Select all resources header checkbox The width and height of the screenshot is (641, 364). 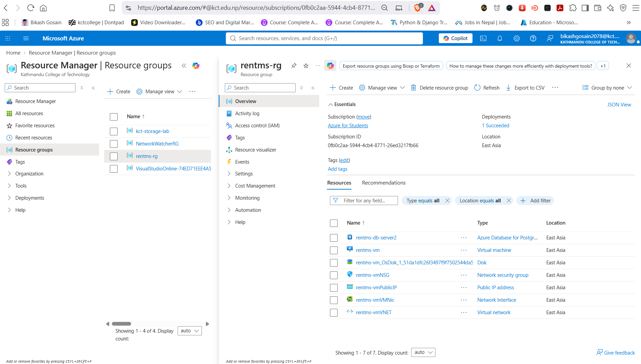[x=334, y=223]
